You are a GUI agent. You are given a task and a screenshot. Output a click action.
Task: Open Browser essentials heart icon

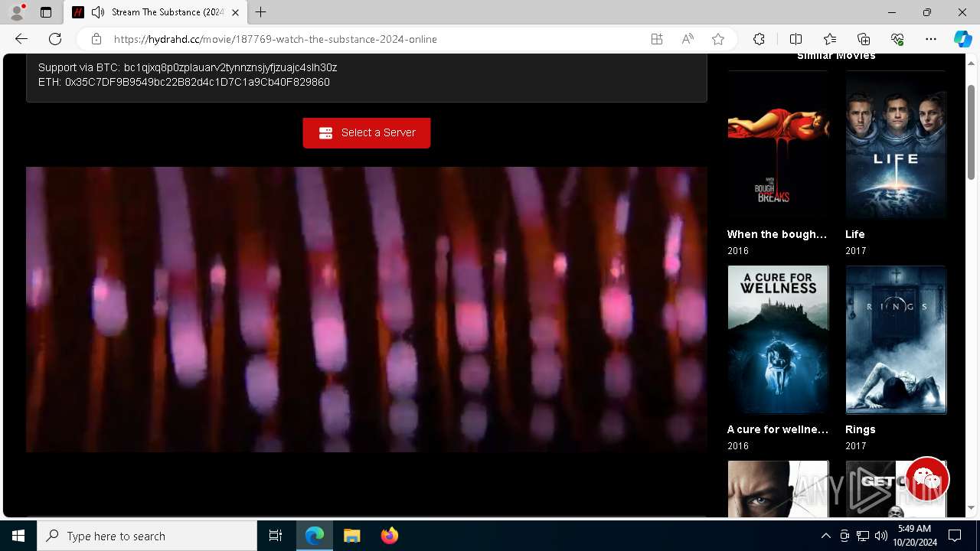(897, 39)
